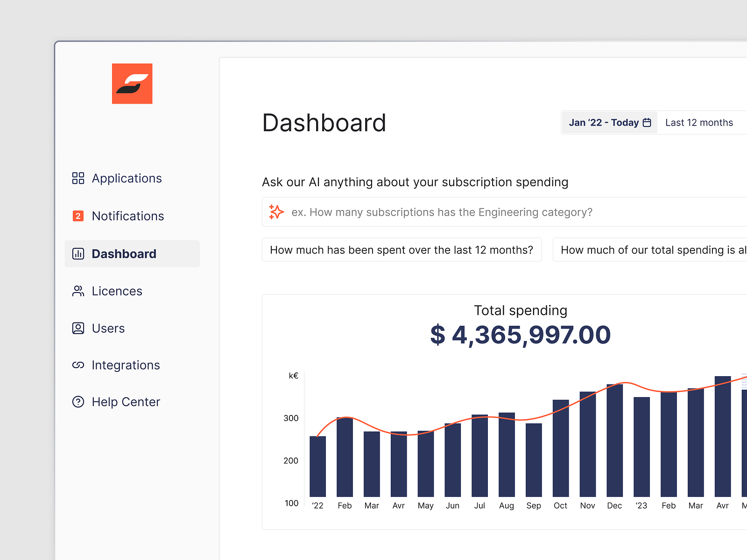Viewport: 747px width, 560px height.
Task: Open the Applications menu item
Action: 127,178
